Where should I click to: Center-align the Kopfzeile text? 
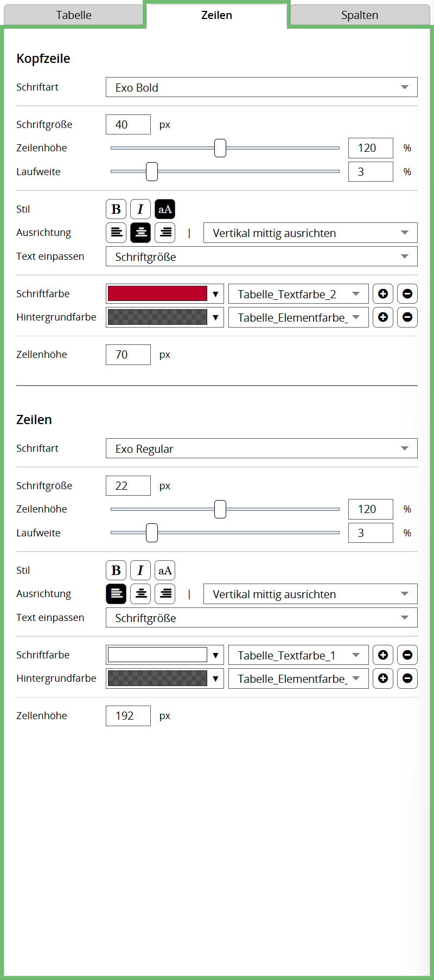click(141, 233)
